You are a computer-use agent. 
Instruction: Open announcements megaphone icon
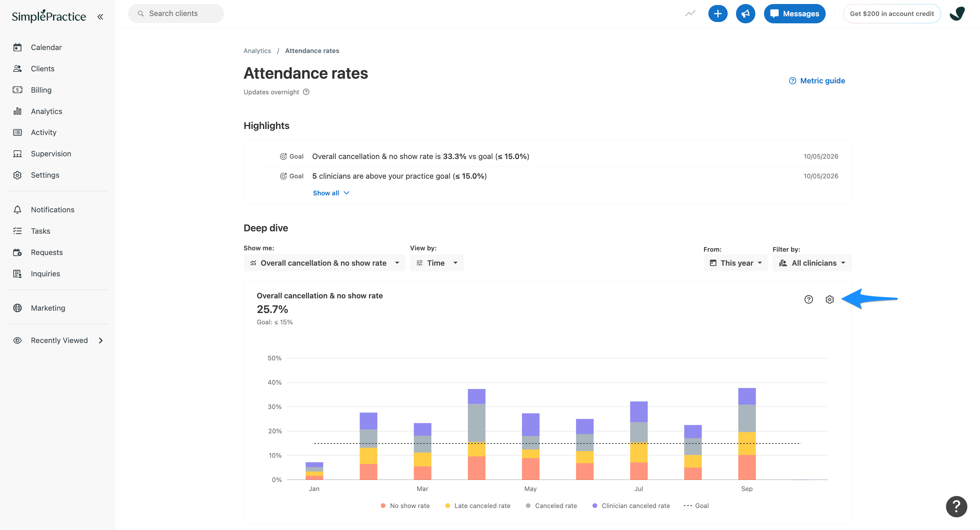(745, 14)
